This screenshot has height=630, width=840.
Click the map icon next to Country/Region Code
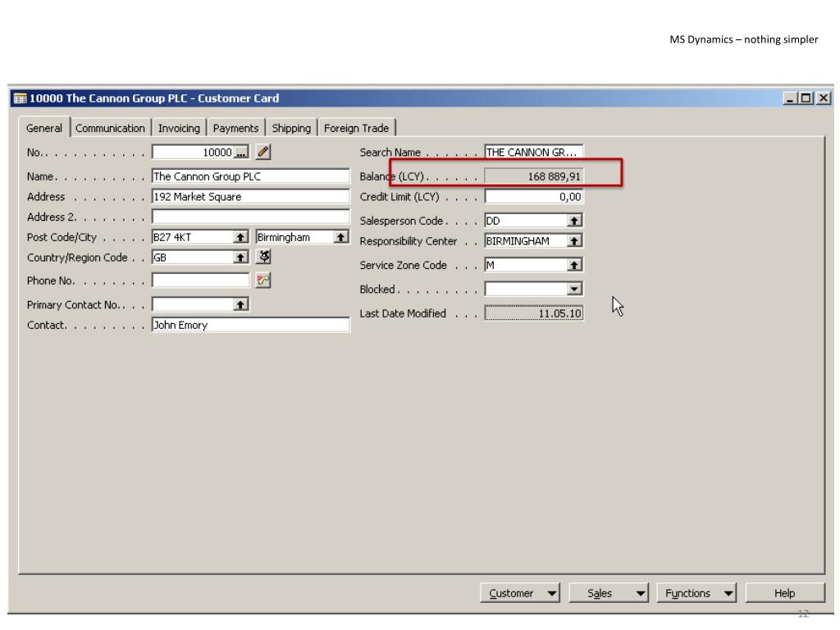(x=263, y=257)
